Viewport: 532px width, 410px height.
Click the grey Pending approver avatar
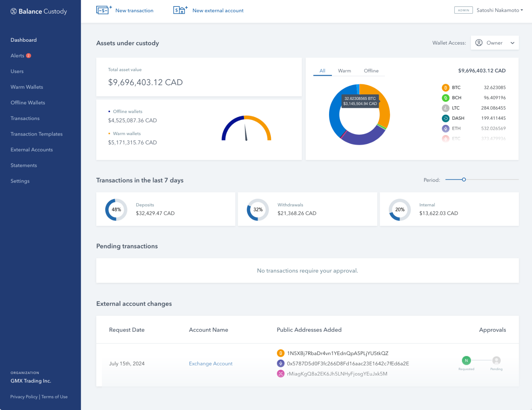(x=496, y=360)
